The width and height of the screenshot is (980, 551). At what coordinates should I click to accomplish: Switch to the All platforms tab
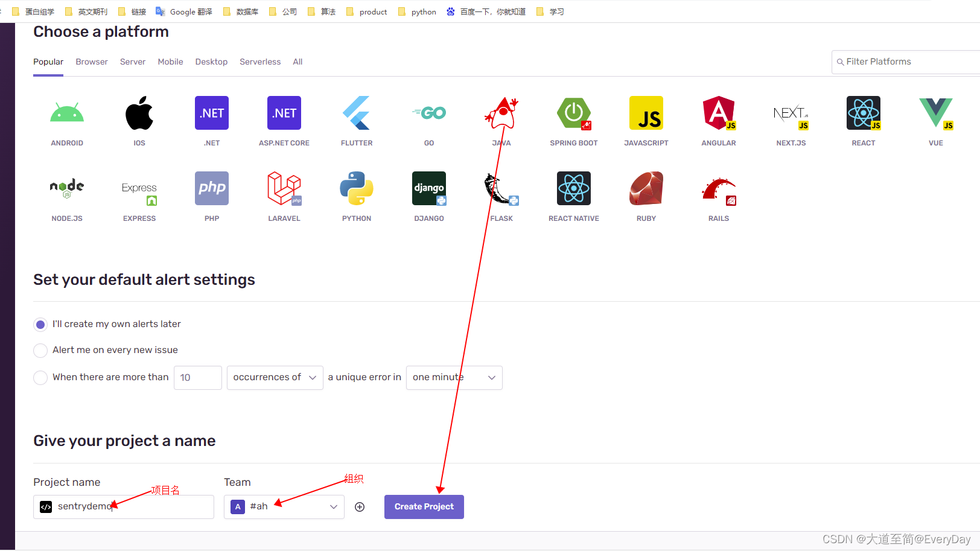click(x=297, y=62)
